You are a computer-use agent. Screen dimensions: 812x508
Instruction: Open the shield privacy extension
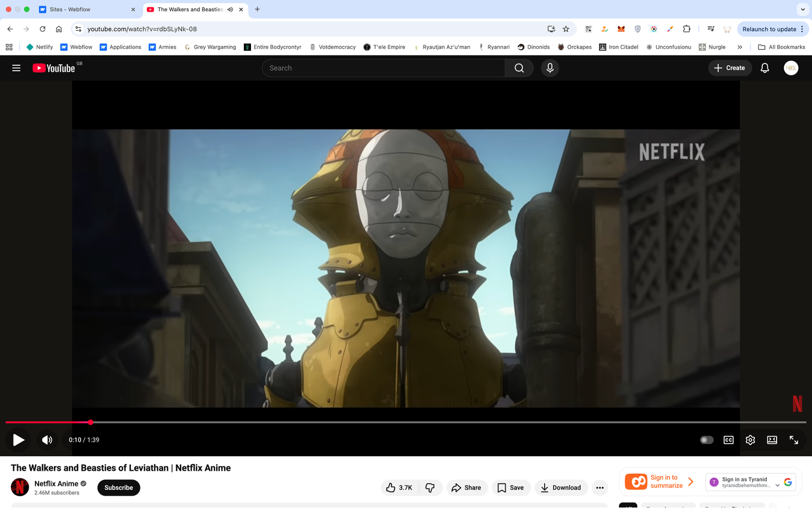coord(637,29)
